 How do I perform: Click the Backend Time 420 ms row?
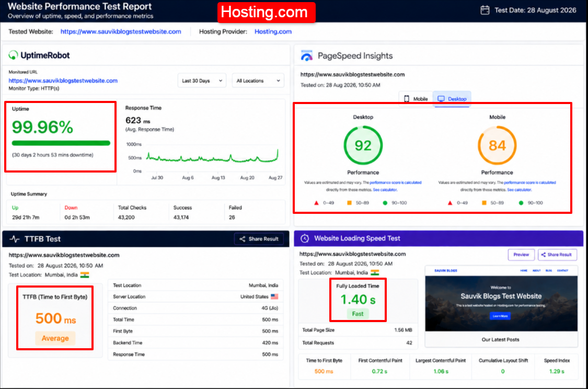(195, 343)
